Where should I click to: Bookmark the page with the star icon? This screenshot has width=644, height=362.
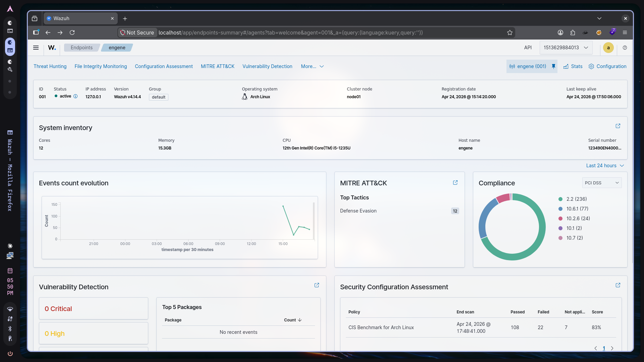coord(509,33)
